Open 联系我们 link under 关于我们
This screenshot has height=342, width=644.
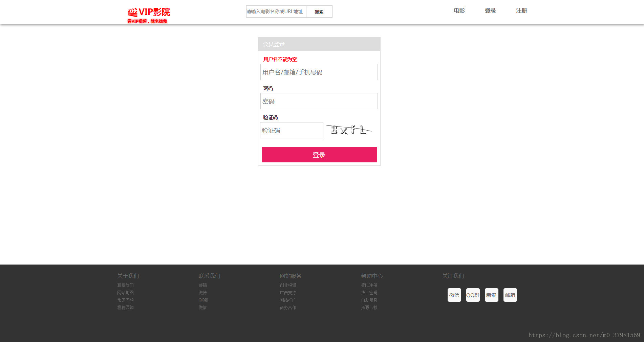(x=125, y=285)
